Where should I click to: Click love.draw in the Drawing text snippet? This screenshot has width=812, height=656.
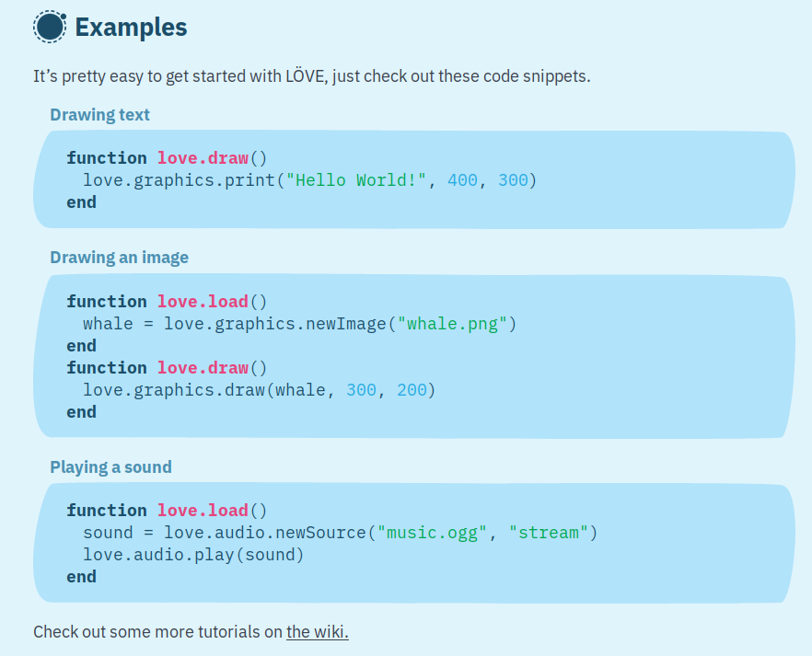[203, 158]
